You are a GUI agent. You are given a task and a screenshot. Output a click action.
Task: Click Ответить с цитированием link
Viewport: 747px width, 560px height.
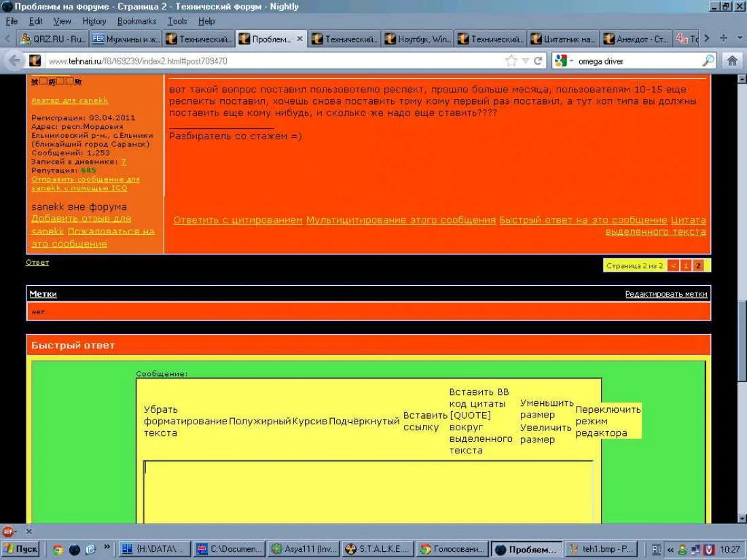238,220
